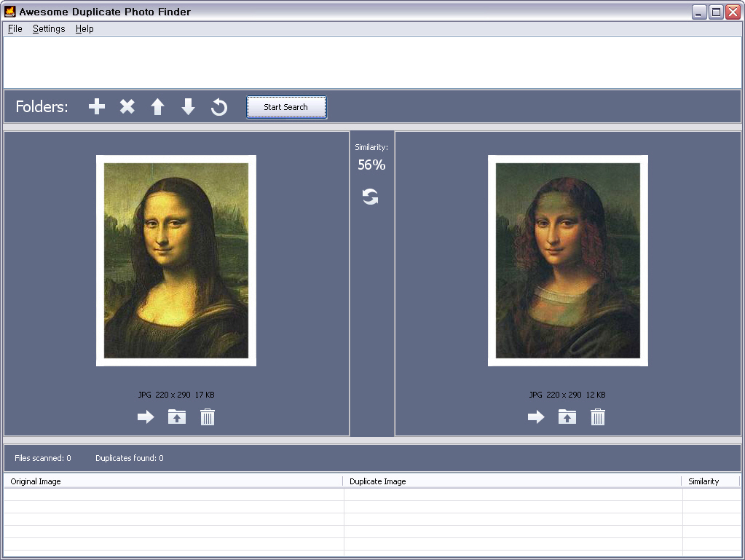745x560 pixels.
Task: Click the 56% similarity value
Action: tap(371, 165)
